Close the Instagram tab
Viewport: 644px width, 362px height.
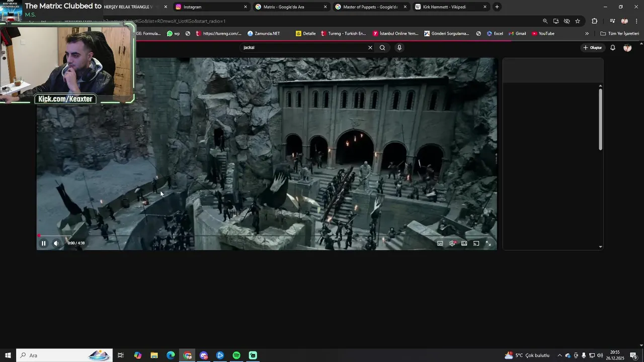click(246, 7)
